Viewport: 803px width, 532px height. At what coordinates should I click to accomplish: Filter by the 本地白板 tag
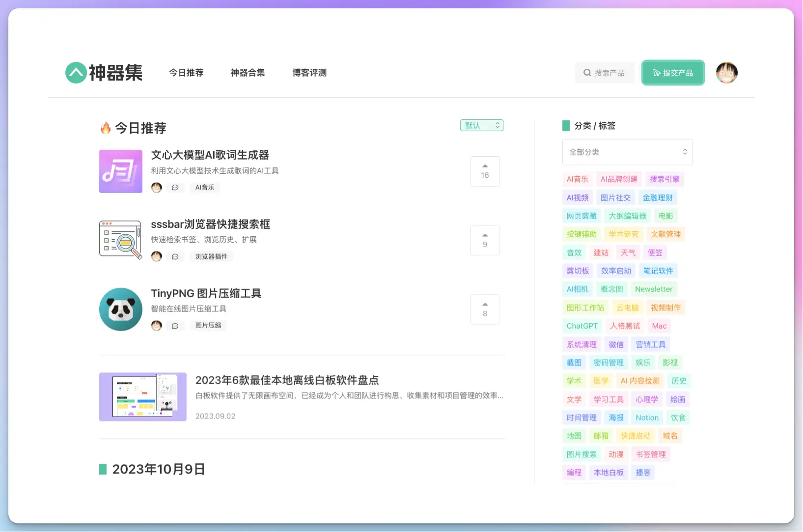pos(609,473)
